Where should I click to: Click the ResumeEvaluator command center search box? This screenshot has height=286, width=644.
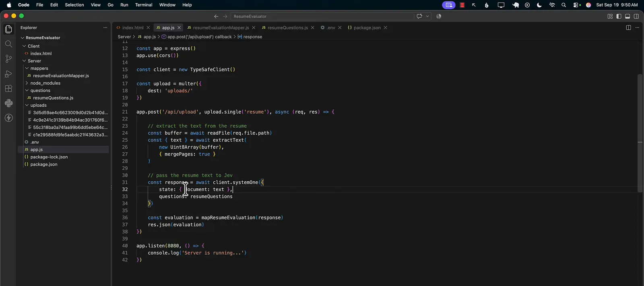[322, 17]
